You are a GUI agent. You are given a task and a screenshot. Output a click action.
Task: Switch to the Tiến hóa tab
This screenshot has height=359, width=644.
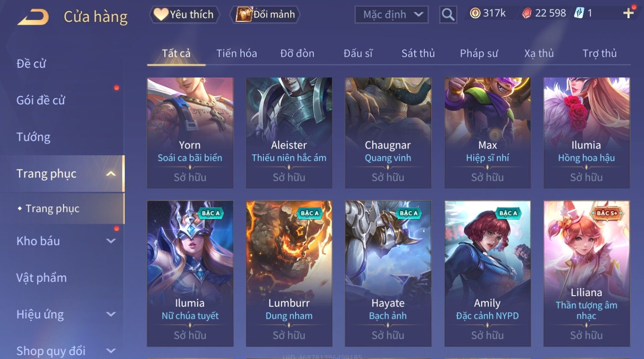(x=236, y=53)
